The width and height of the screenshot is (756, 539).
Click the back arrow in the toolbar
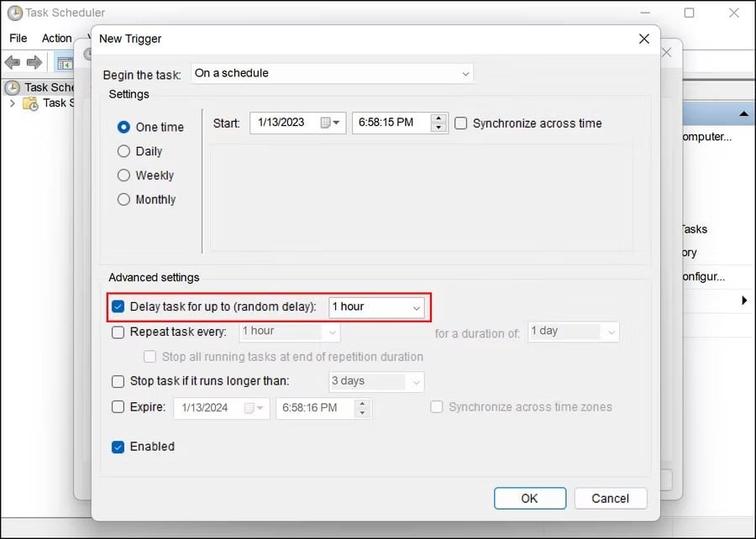tap(13, 63)
